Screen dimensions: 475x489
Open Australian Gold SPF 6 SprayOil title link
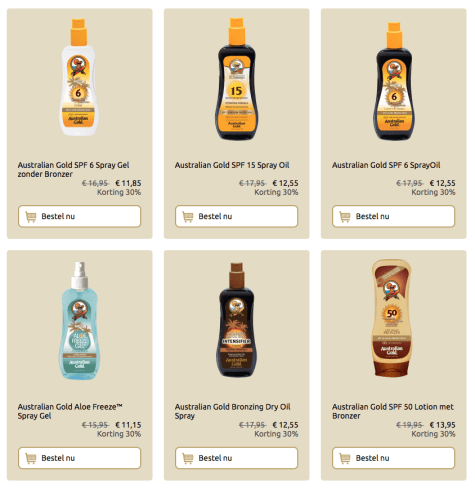(x=386, y=165)
